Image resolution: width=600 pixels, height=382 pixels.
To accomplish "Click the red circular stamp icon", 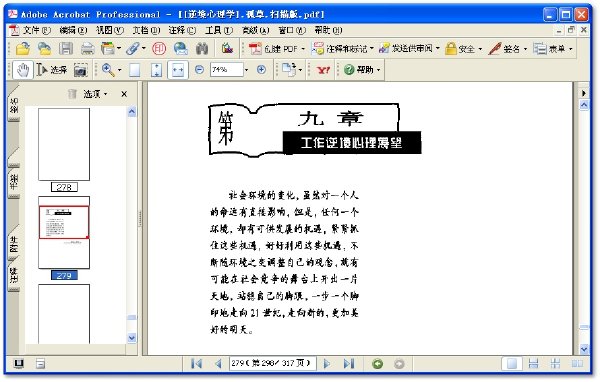I will click(159, 49).
